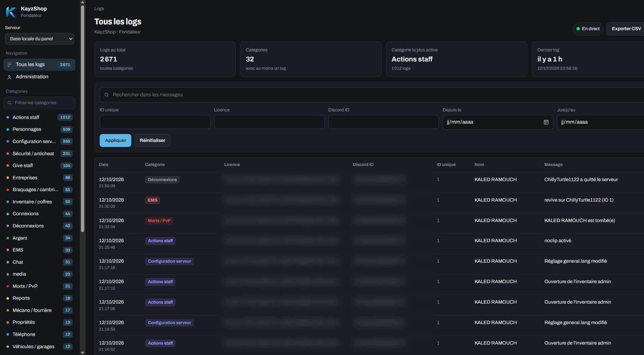644x355 pixels.
Task: Click the search icon in message search
Action: pyautogui.click(x=106, y=95)
